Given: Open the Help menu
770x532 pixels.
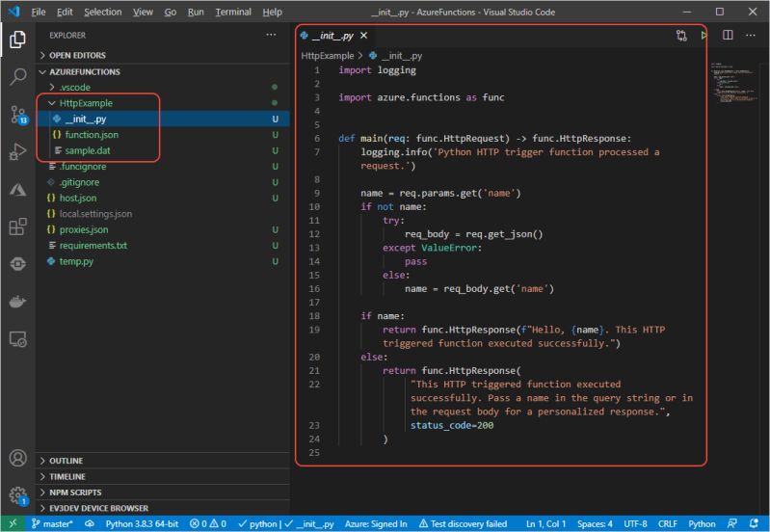Looking at the screenshot, I should point(272,12).
